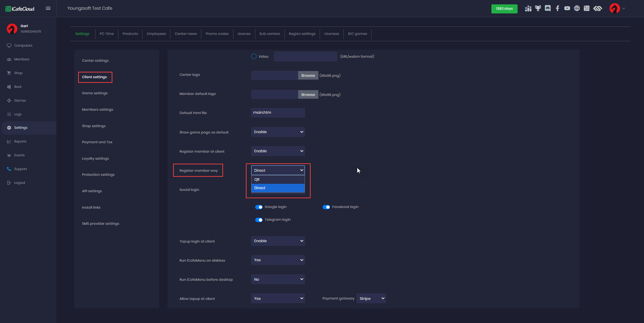Turn off Facebook login switch
Image resolution: width=644 pixels, height=323 pixels.
(326, 207)
